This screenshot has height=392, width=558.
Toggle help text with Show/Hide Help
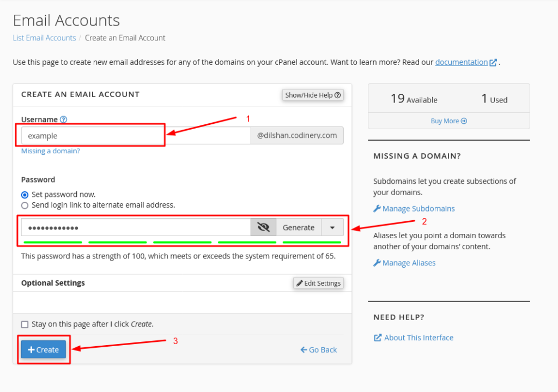coord(313,95)
